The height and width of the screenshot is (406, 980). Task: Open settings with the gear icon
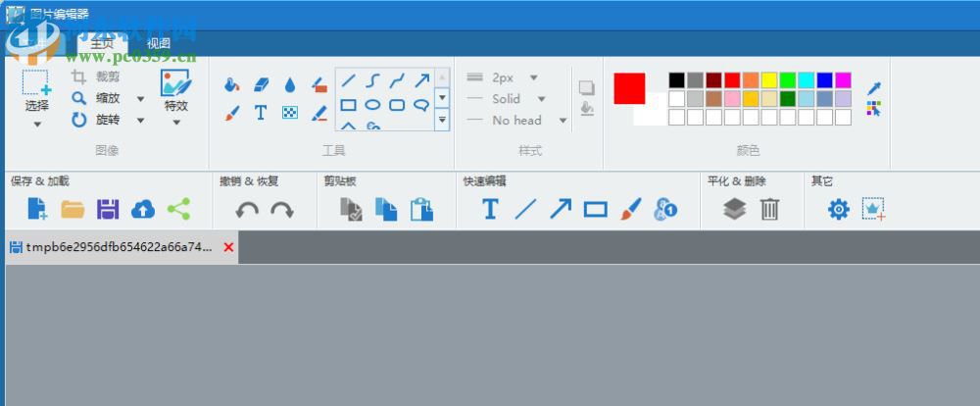838,209
